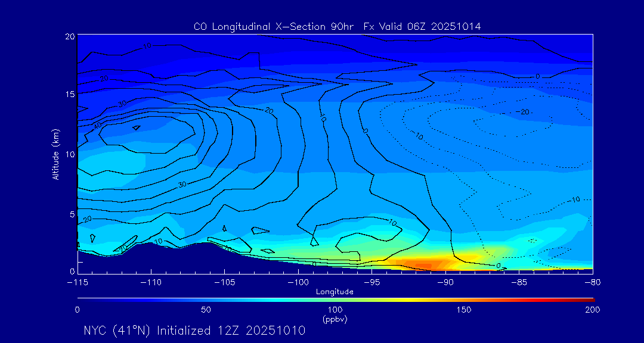The image size is (644, 343).
Task: Click the "100" color scale label
Action: (335, 310)
